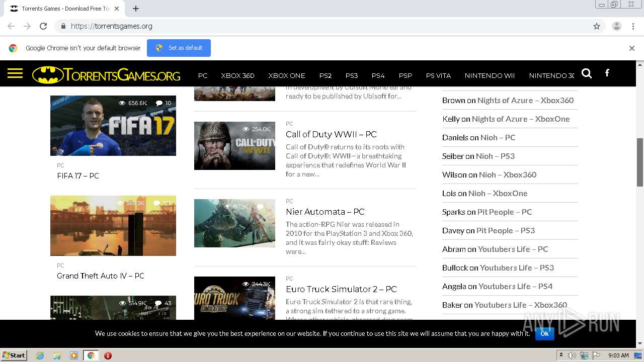644x362 pixels.
Task: Close the Torrents Games tab
Action: coord(117,9)
